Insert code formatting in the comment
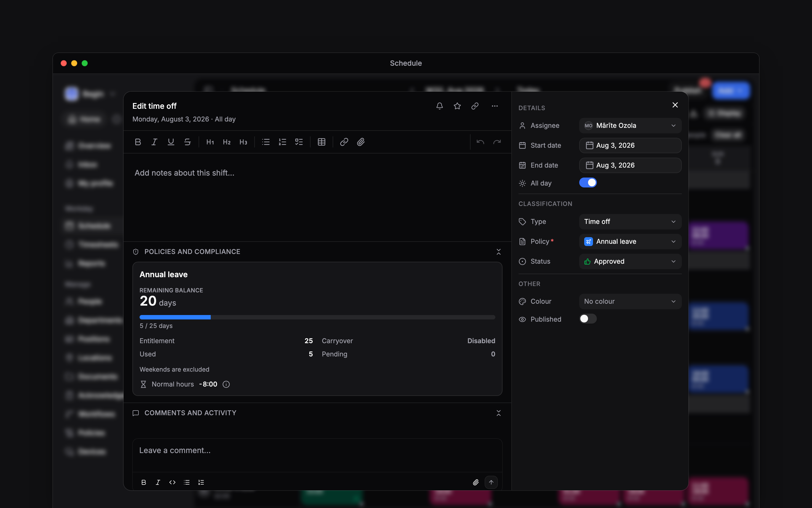The image size is (812, 508). [172, 483]
